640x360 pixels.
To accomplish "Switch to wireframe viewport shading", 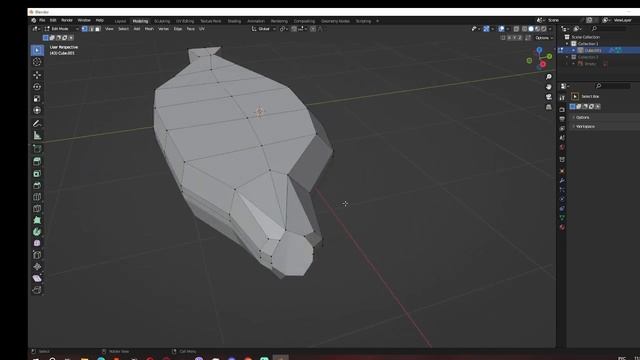I will (524, 29).
